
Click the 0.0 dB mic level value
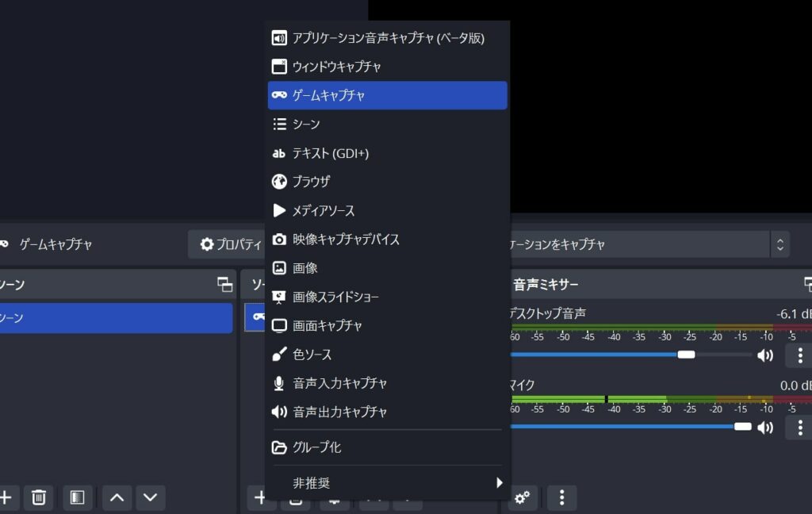click(795, 385)
